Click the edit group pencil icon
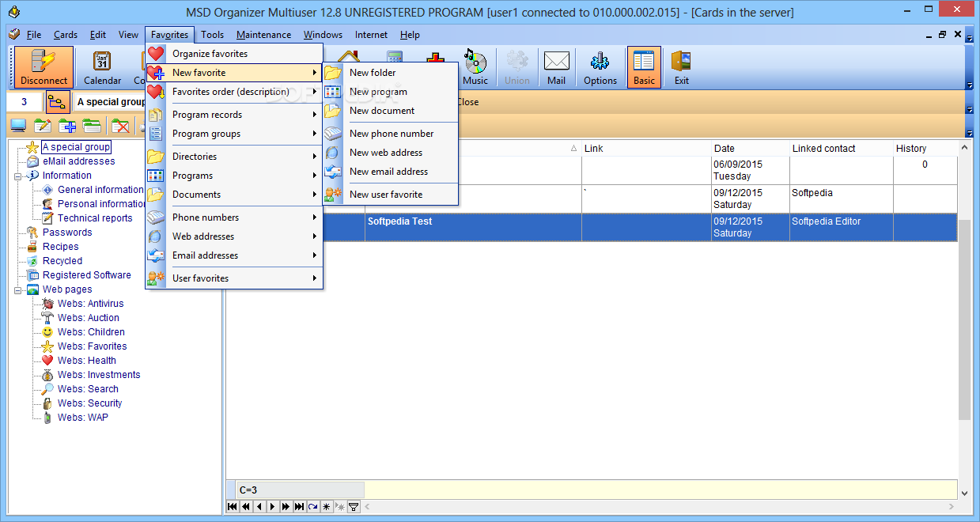980x522 pixels. click(42, 126)
